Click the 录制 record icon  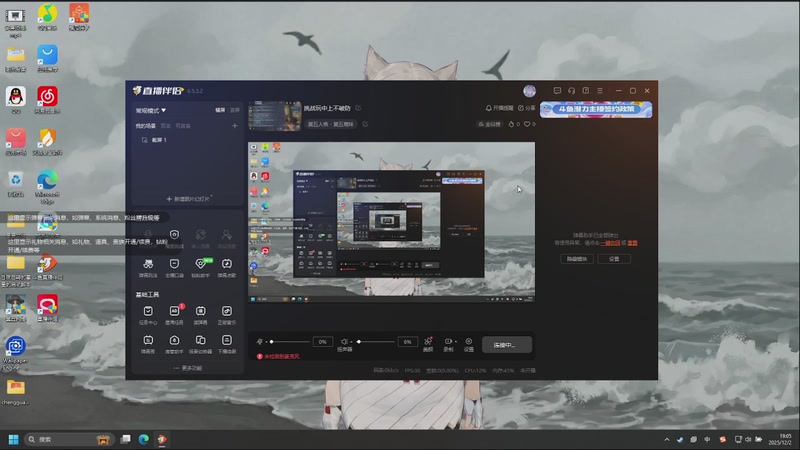point(447,341)
